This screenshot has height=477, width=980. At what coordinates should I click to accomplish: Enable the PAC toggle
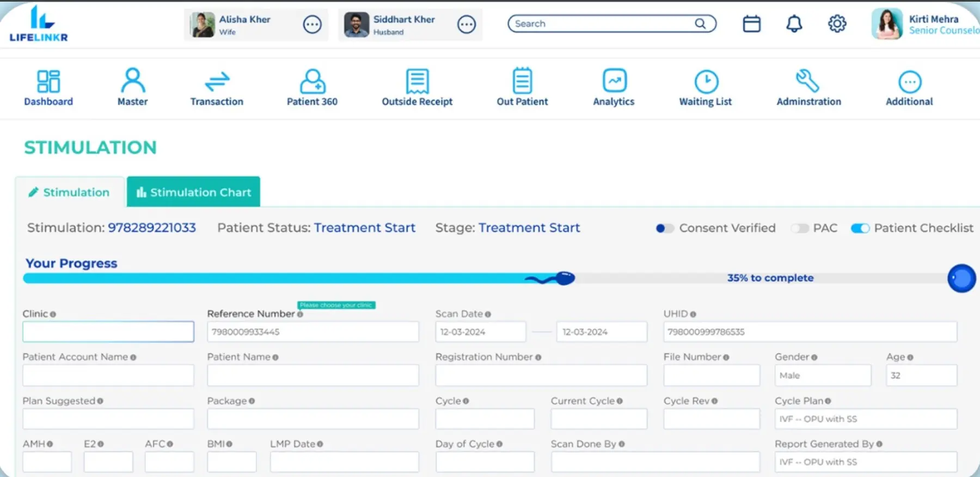coord(800,228)
